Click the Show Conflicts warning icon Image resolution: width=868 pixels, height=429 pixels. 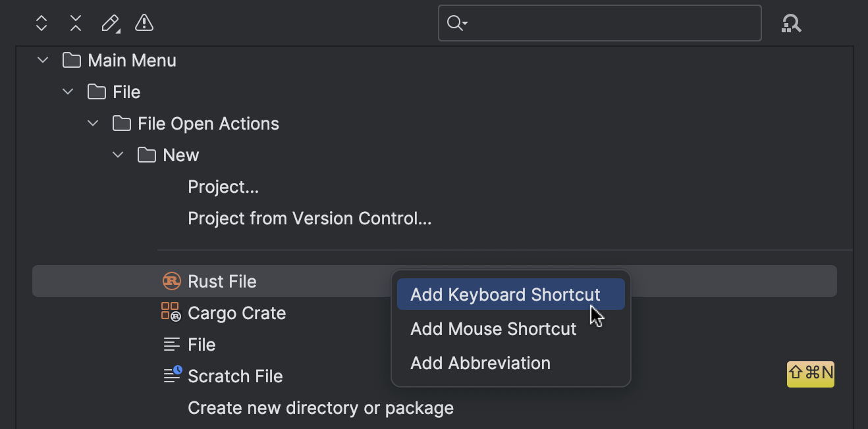tap(144, 23)
